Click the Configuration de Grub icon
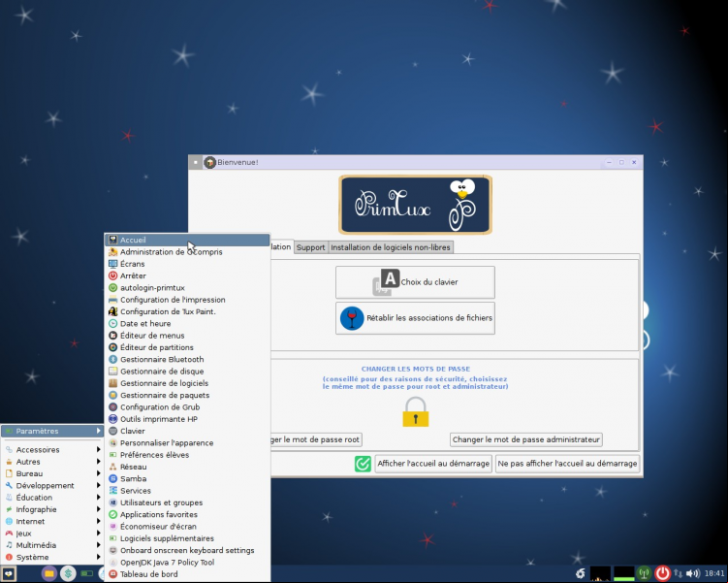 pyautogui.click(x=112, y=407)
